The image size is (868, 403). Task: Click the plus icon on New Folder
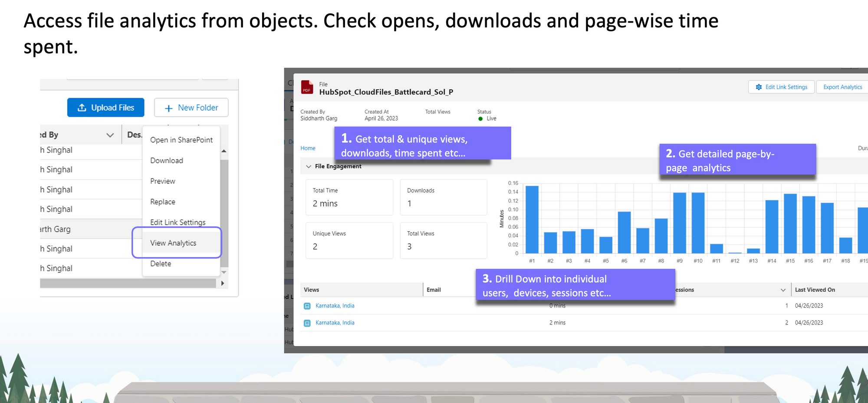(x=169, y=108)
